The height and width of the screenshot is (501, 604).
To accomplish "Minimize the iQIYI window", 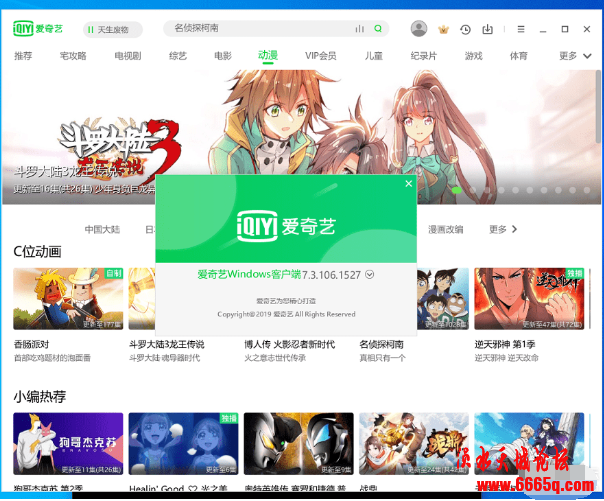I will tap(543, 29).
